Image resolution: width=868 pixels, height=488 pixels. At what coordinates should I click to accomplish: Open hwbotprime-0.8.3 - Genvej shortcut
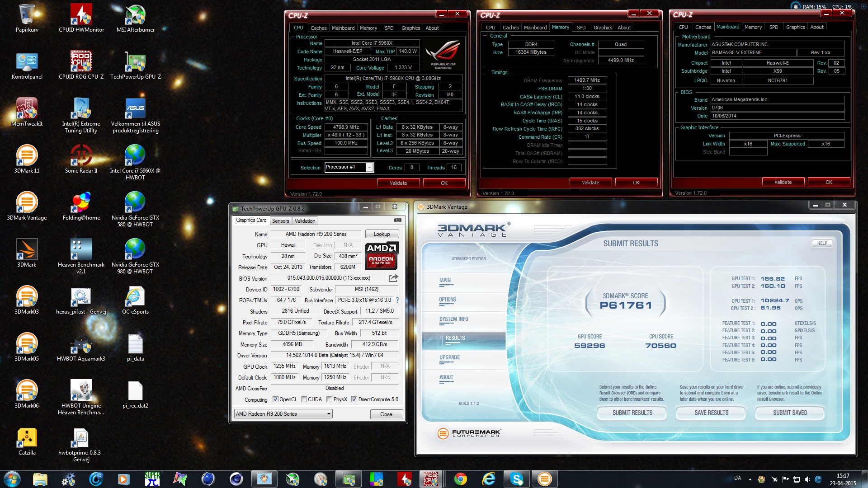coord(81,444)
